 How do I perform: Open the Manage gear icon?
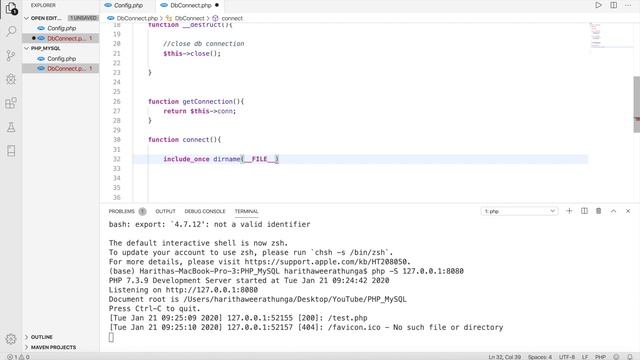point(11,339)
